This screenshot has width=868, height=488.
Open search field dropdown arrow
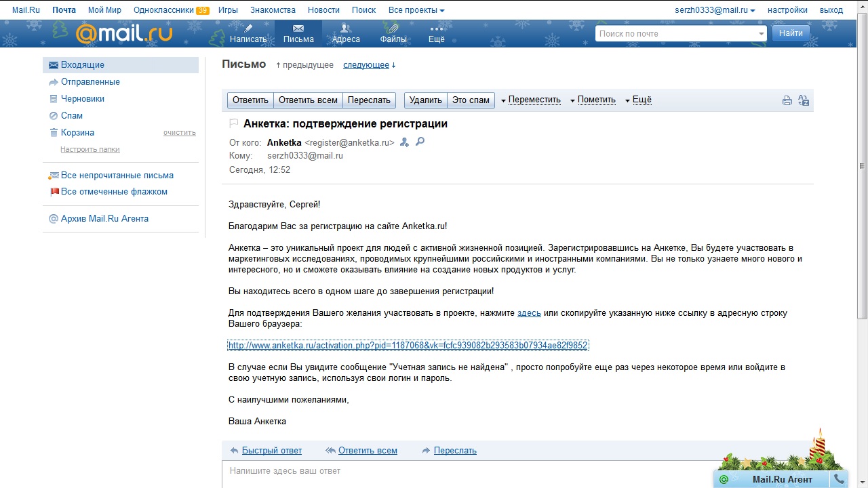761,34
